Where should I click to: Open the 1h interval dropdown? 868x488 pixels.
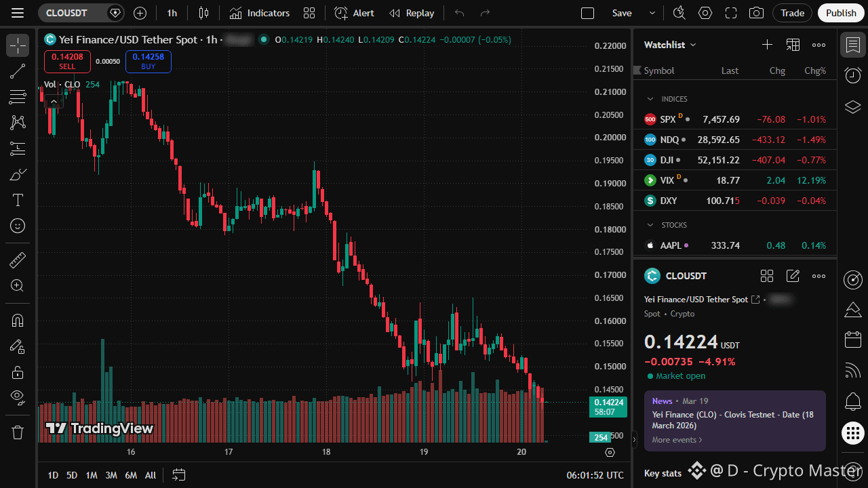pyautogui.click(x=172, y=13)
